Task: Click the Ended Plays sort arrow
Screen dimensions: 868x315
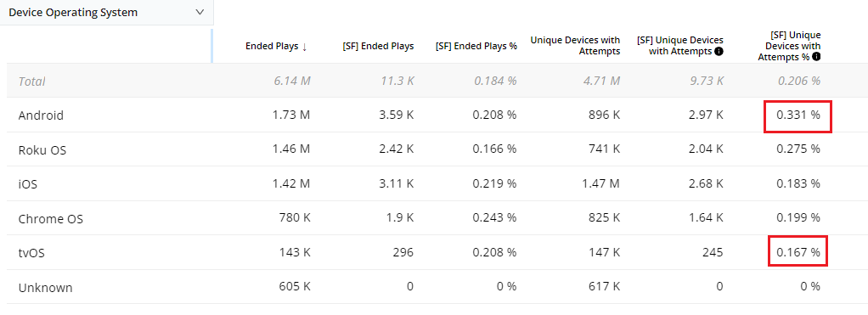Action: point(304,47)
